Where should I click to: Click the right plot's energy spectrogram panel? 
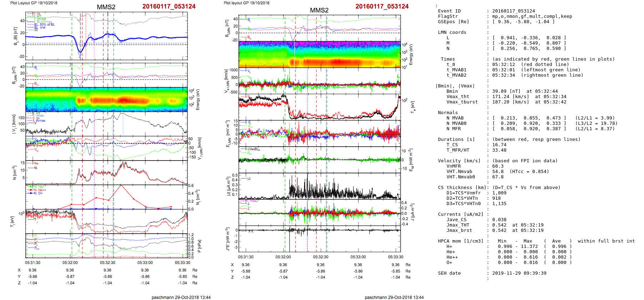(320, 55)
